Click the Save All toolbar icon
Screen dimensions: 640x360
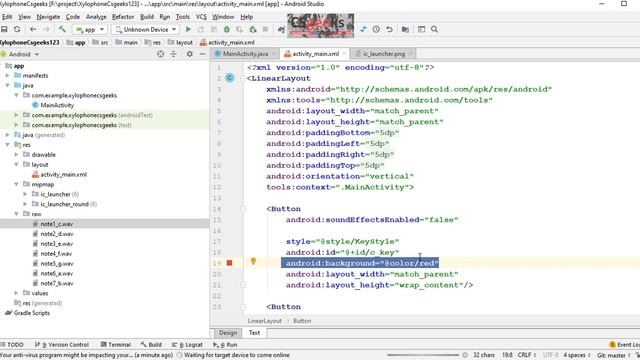(x=4, y=29)
